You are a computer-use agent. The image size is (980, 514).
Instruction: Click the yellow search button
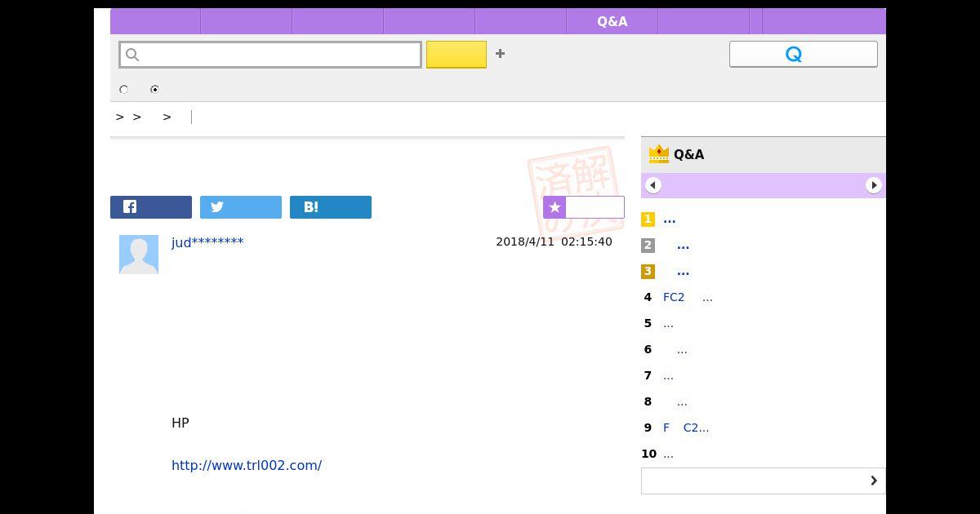pos(457,55)
